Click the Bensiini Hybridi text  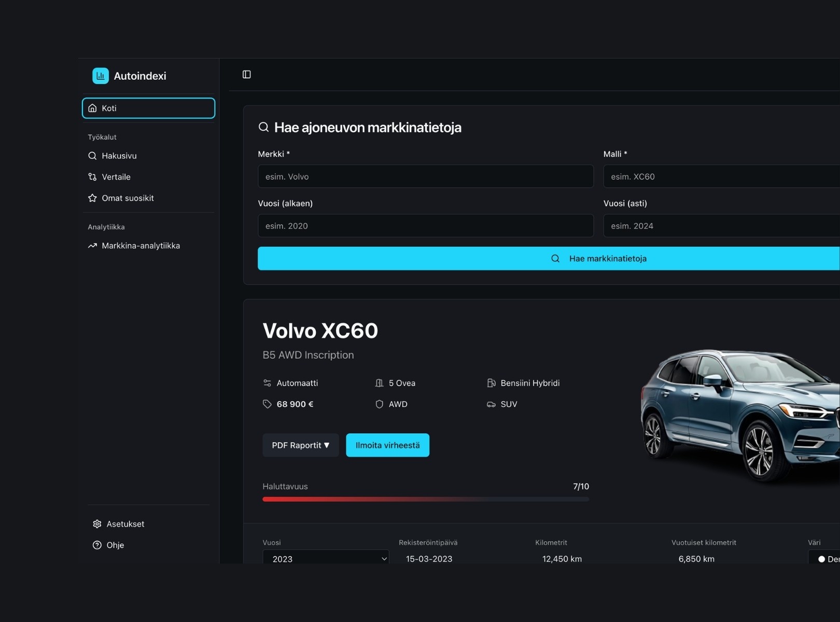click(530, 383)
